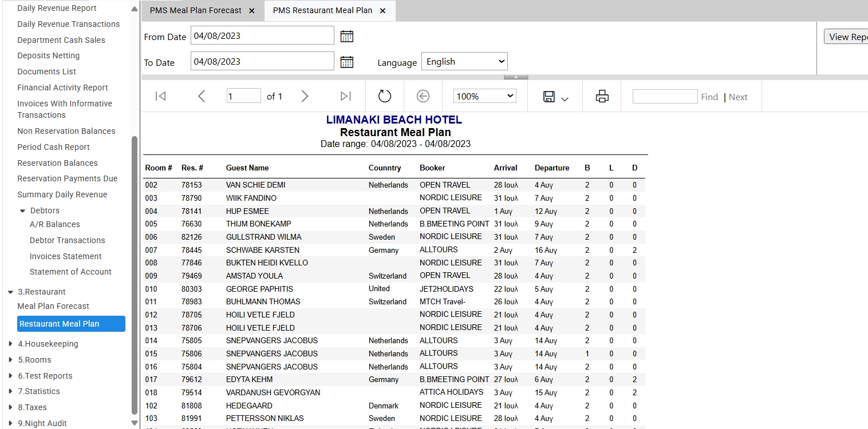Open the Reservation Balances report
This screenshot has height=429, width=868.
[x=58, y=163]
